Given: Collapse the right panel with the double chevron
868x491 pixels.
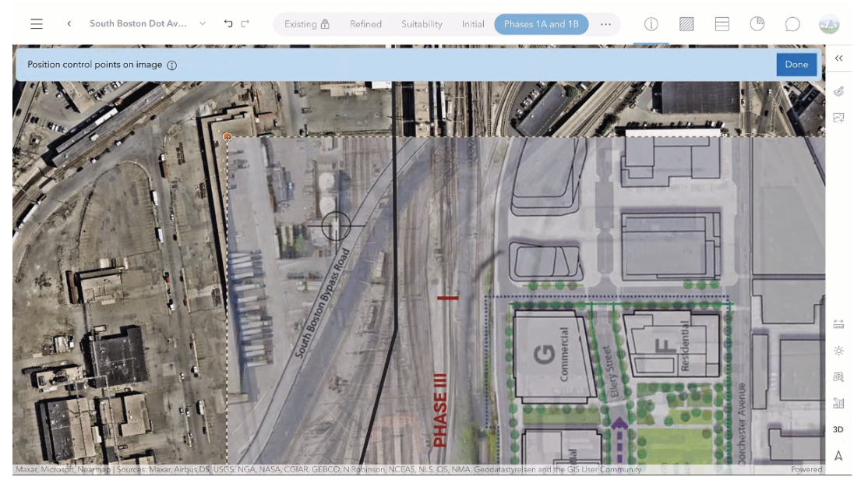Looking at the screenshot, I should coord(839,58).
